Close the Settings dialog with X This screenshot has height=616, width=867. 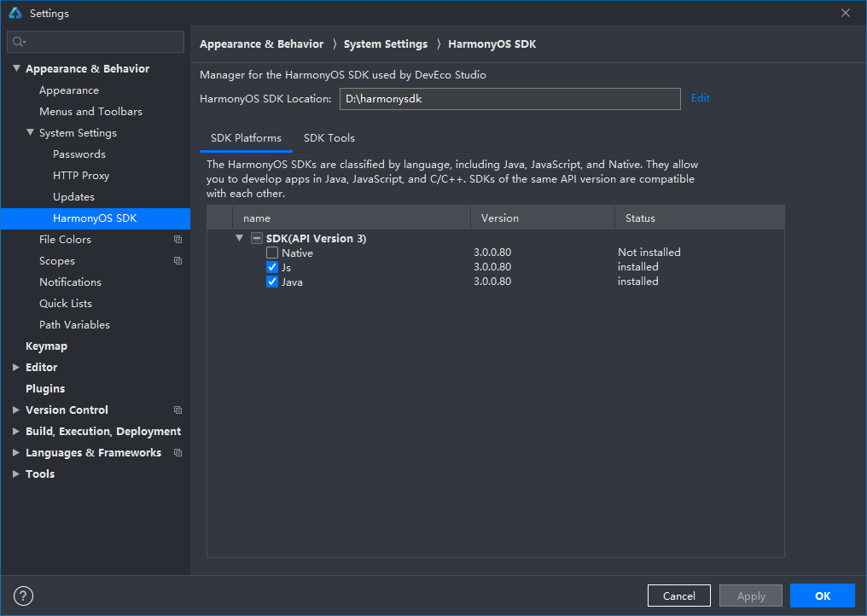tap(846, 13)
